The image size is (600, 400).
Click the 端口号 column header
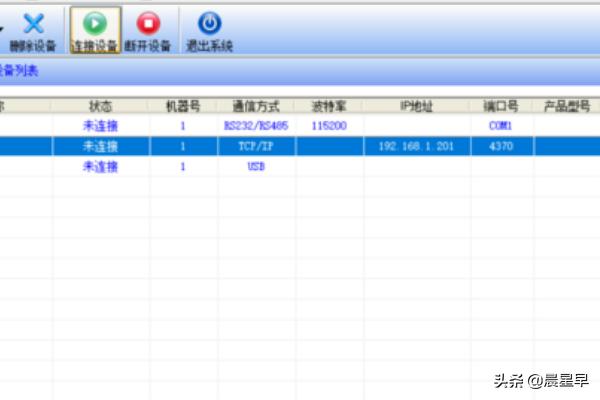(x=501, y=105)
